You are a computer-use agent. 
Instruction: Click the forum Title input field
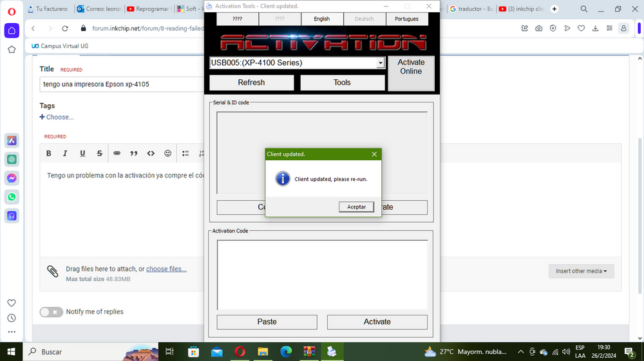coord(122,84)
